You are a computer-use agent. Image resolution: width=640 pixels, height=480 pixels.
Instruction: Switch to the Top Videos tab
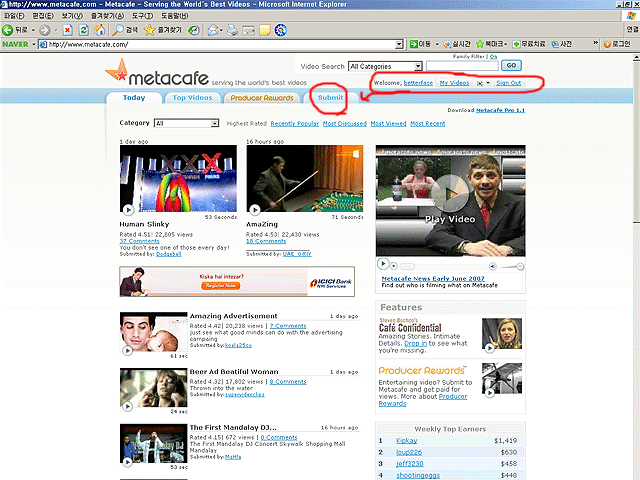192,98
